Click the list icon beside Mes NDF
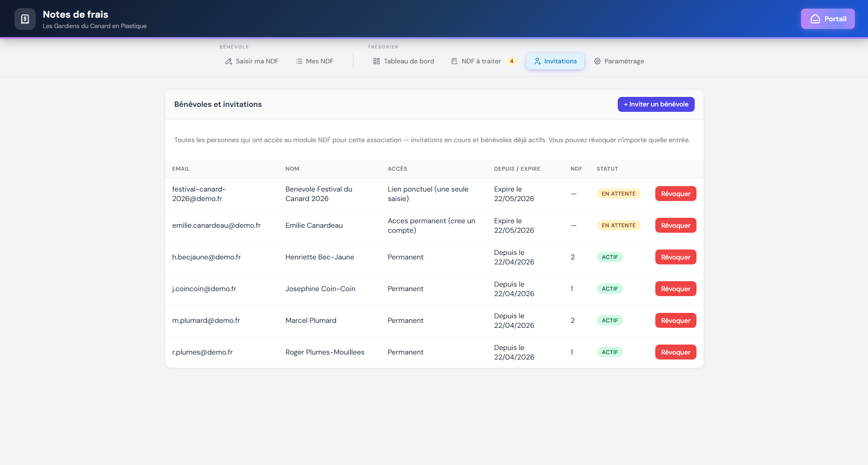The image size is (868, 465). click(299, 61)
